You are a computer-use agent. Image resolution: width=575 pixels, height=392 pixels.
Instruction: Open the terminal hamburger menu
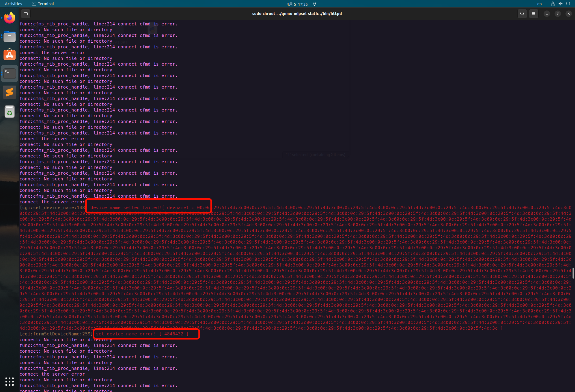[x=533, y=14]
